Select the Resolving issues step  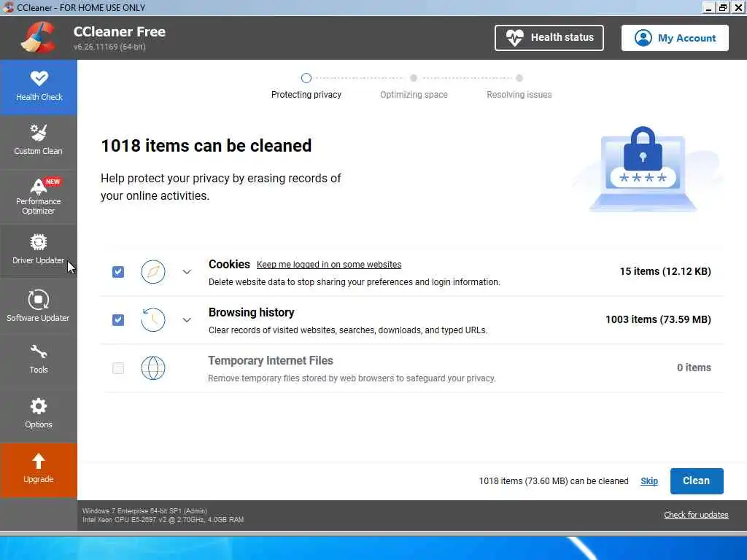tap(519, 94)
